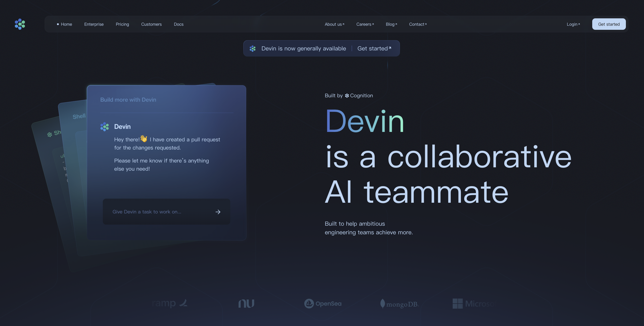Focus the 'Give Devin a task' input
This screenshot has width=644, height=326.
tap(166, 212)
